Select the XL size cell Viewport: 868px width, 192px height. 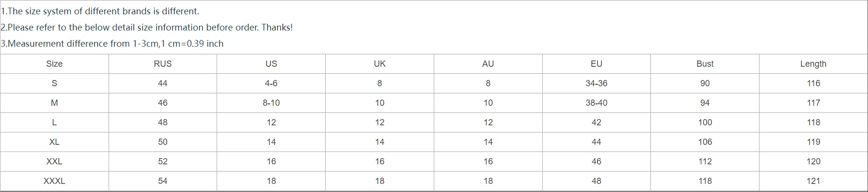point(54,142)
